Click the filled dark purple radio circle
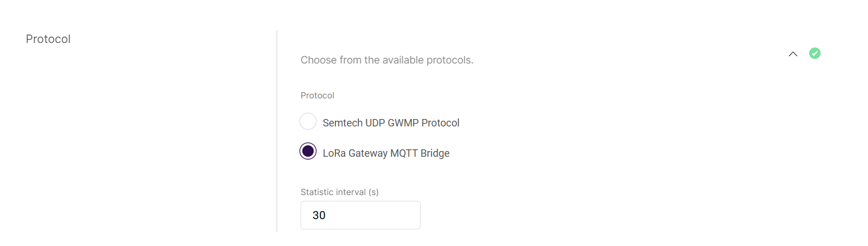 tap(308, 151)
